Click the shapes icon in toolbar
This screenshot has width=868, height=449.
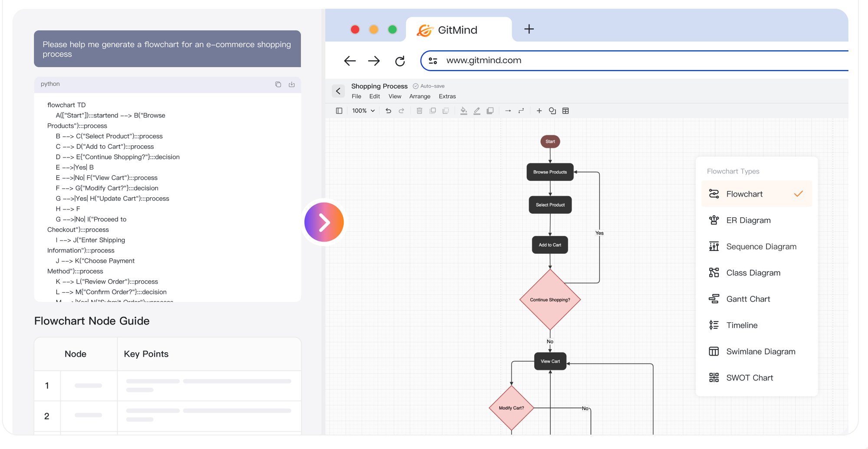tap(552, 111)
